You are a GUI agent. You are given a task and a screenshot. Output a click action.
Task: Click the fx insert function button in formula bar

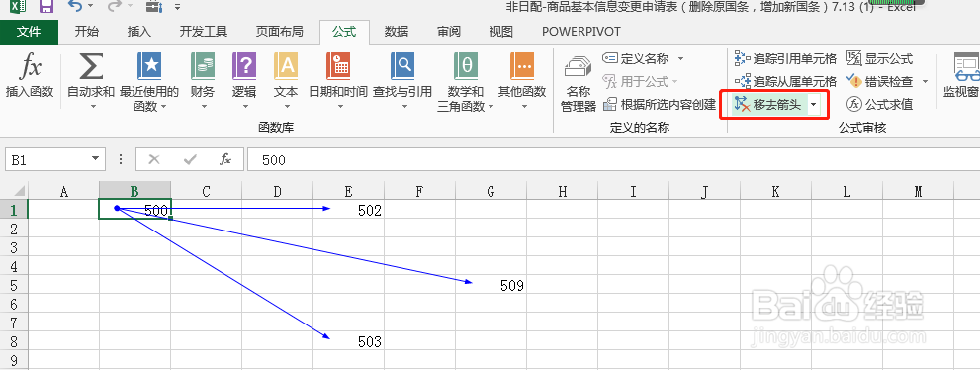tap(225, 160)
